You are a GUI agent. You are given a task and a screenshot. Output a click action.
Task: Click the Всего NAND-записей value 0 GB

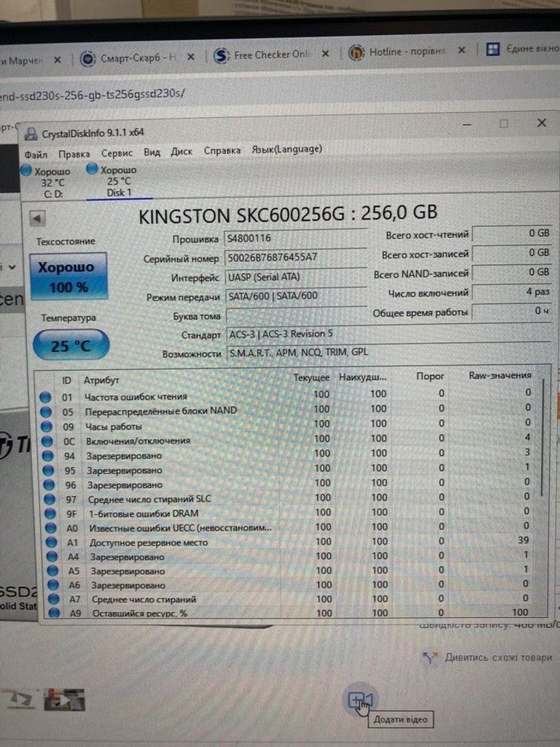[x=511, y=273]
